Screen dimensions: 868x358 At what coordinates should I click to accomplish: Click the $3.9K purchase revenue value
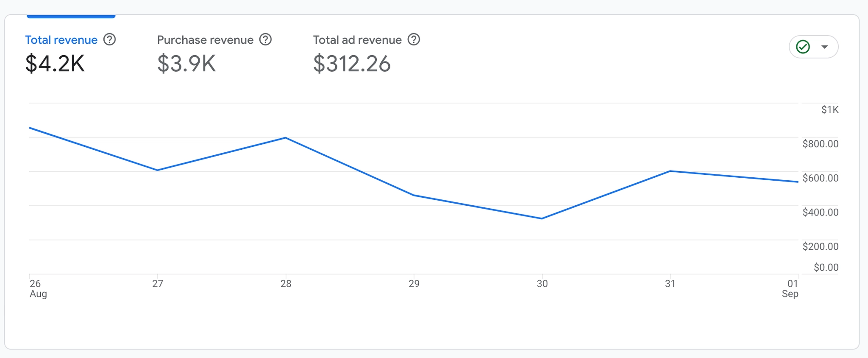coord(186,64)
